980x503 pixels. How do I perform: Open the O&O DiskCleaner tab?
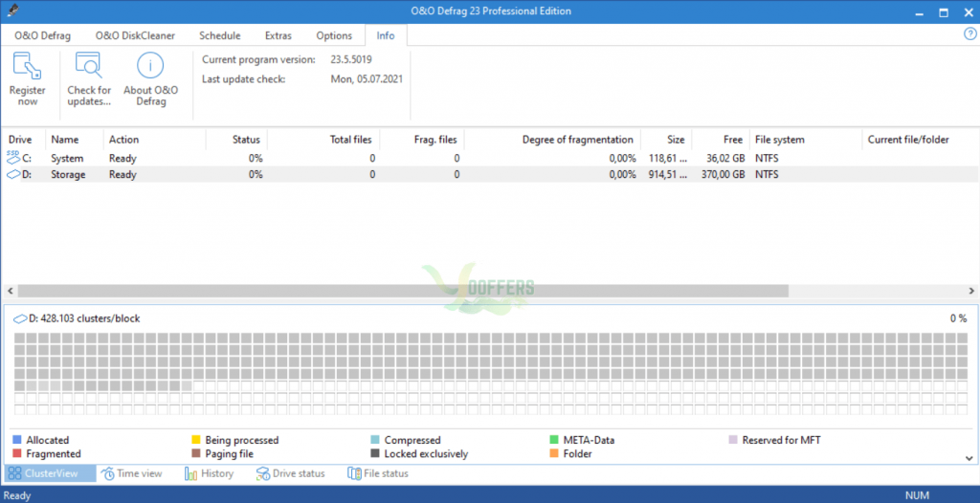click(x=135, y=35)
